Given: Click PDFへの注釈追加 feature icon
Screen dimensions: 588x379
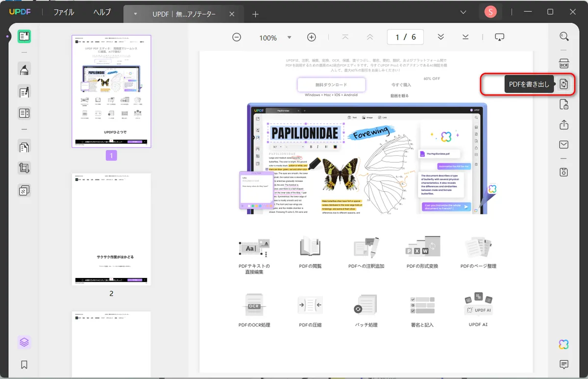Looking at the screenshot, I should 366,247.
